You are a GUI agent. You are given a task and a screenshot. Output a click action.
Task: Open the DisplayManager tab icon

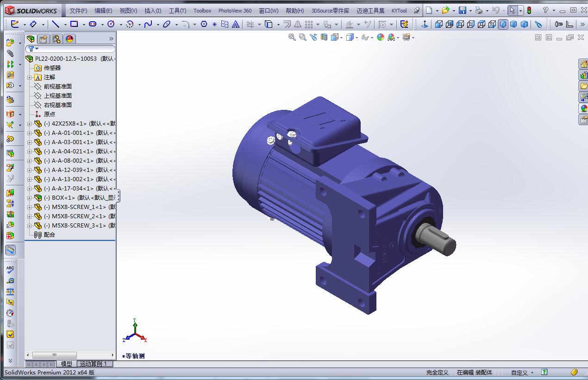(x=69, y=39)
